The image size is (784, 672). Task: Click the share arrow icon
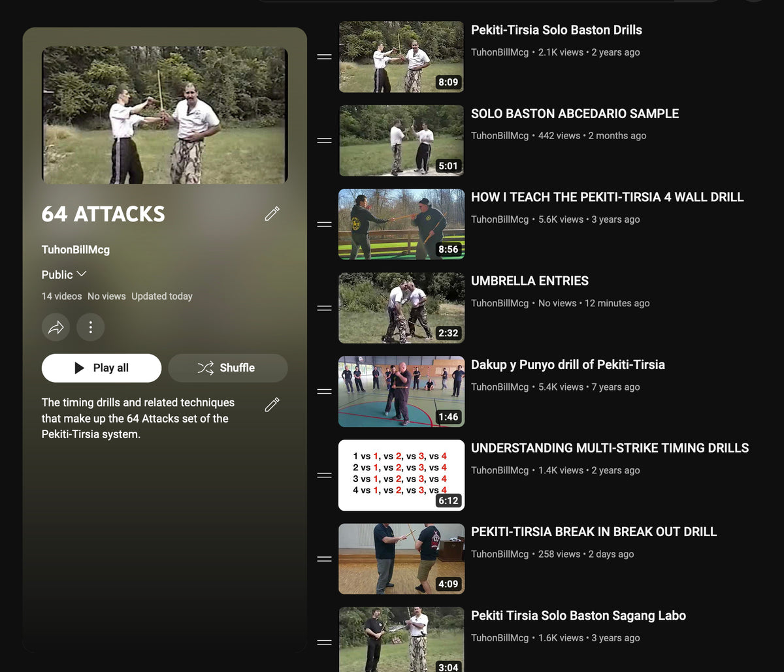point(56,327)
